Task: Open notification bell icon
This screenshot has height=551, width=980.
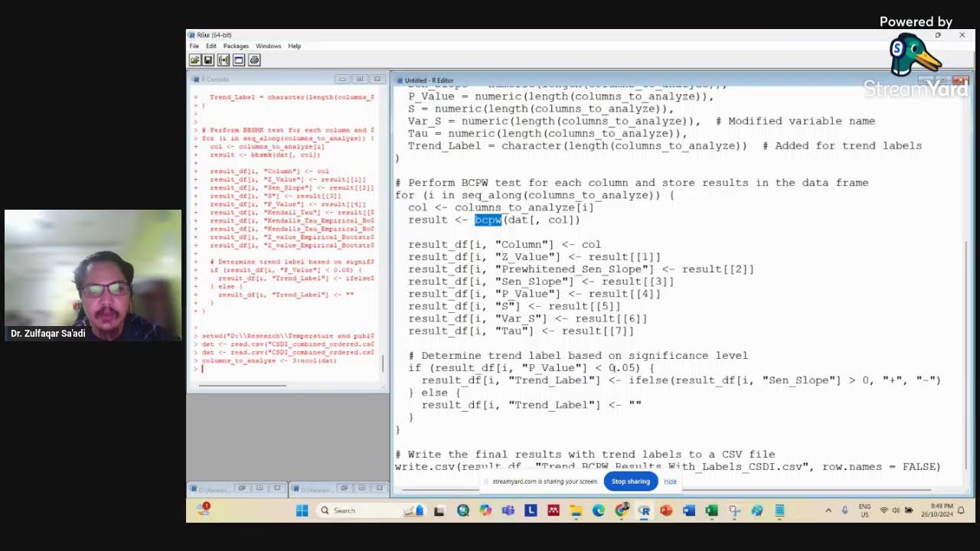Action: [962, 510]
